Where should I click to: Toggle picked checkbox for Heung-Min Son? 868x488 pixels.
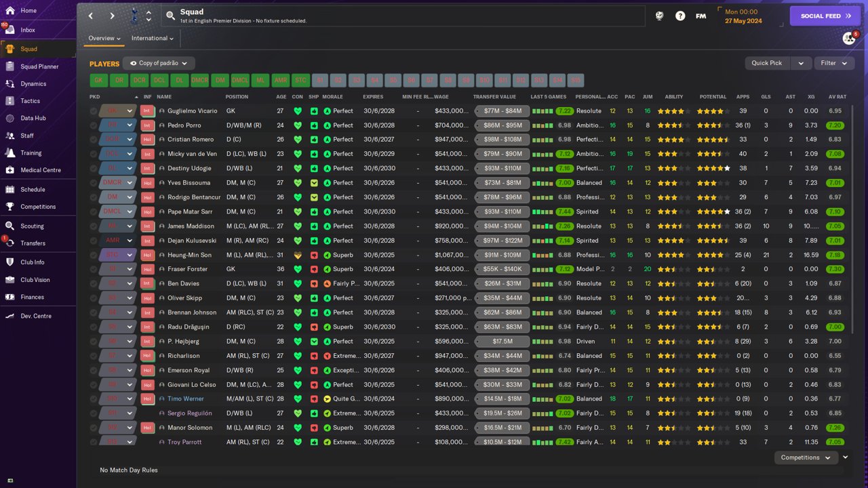point(94,255)
